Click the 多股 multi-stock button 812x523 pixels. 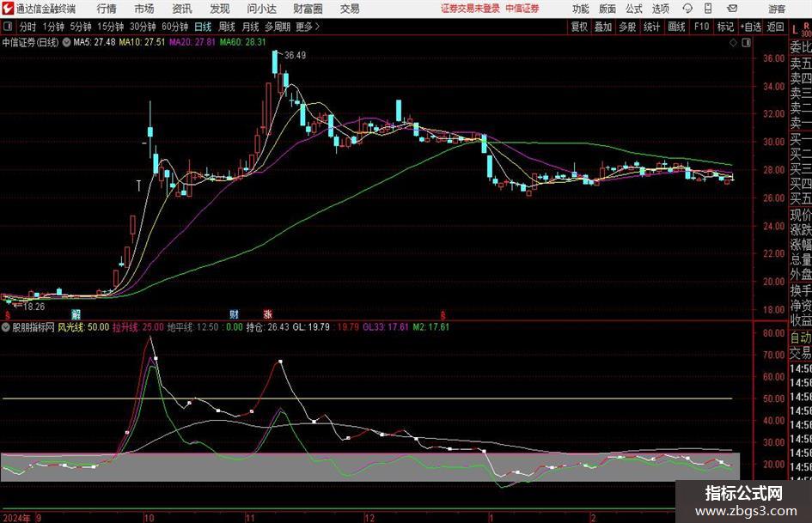(x=627, y=27)
